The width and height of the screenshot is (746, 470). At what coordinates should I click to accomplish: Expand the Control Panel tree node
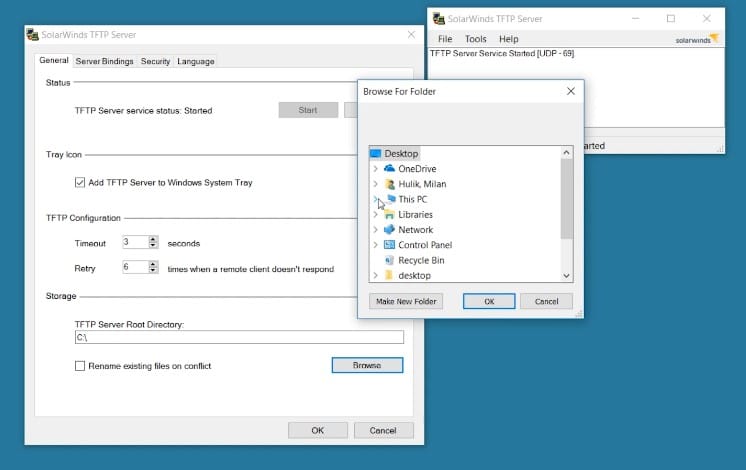(x=375, y=245)
